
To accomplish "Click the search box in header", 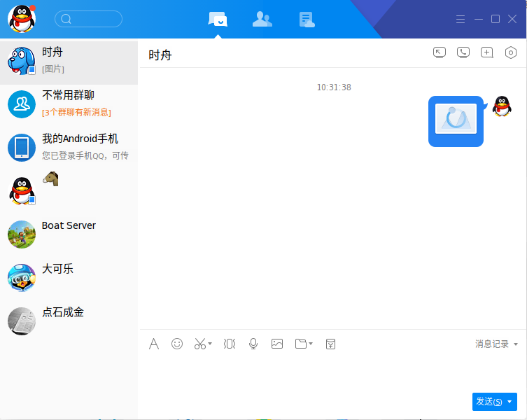I will (x=89, y=19).
